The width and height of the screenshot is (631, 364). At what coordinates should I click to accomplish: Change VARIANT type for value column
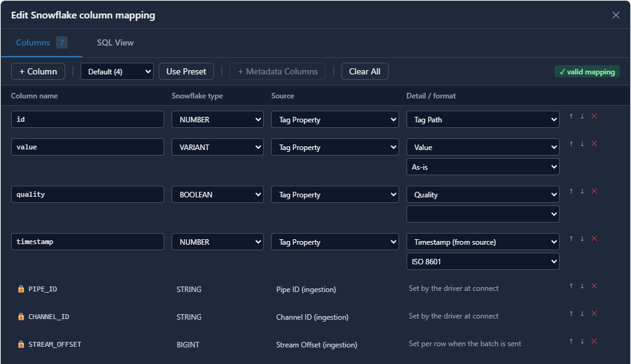[218, 147]
